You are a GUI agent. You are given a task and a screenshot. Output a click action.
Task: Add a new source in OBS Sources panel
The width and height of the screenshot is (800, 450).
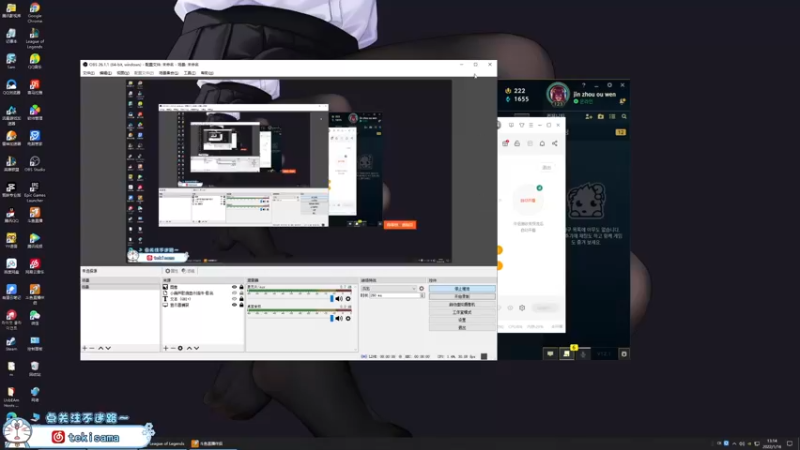(165, 348)
